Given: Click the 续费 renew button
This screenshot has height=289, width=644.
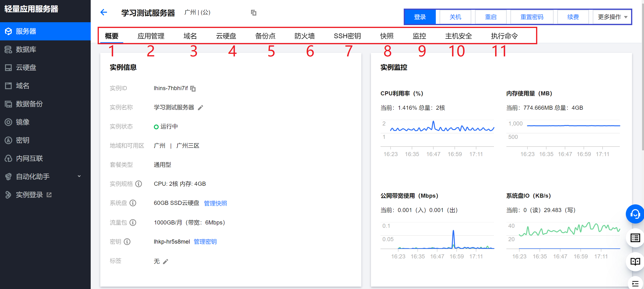Looking at the screenshot, I should [573, 17].
